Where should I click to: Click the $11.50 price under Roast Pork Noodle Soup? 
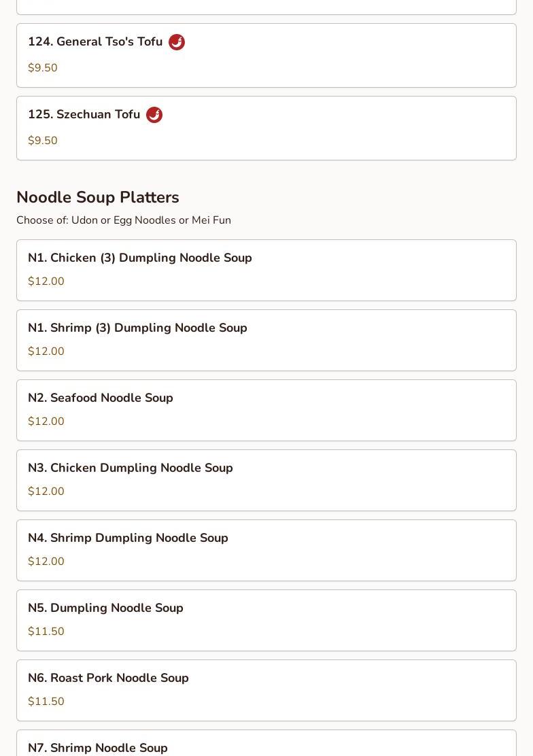click(46, 702)
